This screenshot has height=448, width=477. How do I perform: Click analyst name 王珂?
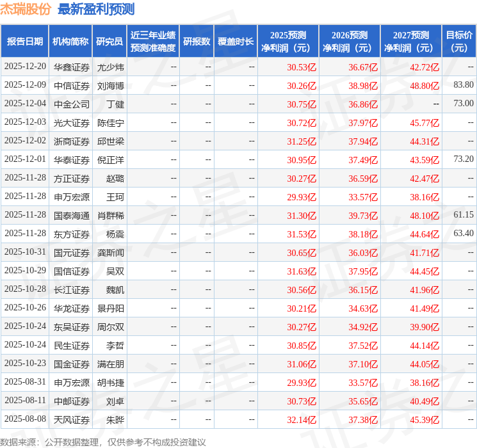click(115, 197)
